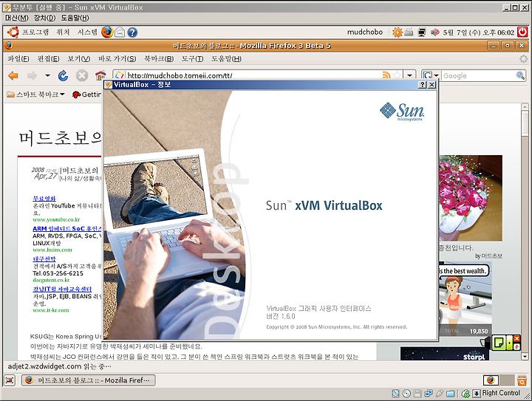Click the Getting Started bookmark in toolbar

87,95
